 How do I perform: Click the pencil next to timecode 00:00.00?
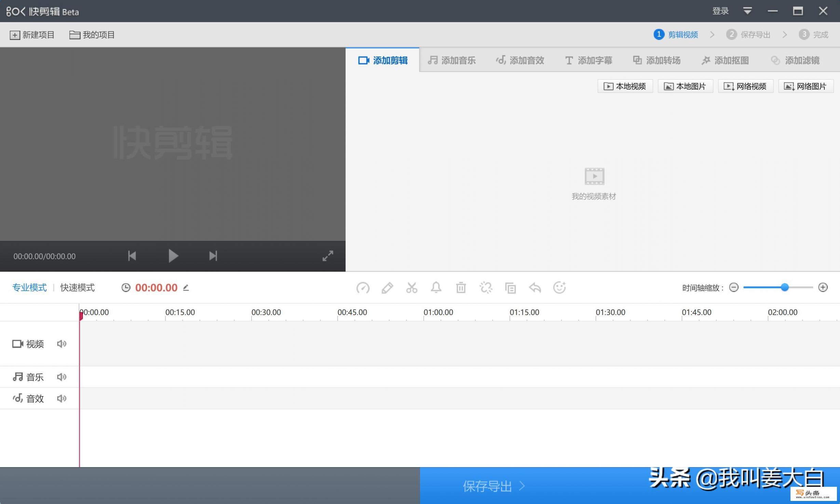186,288
